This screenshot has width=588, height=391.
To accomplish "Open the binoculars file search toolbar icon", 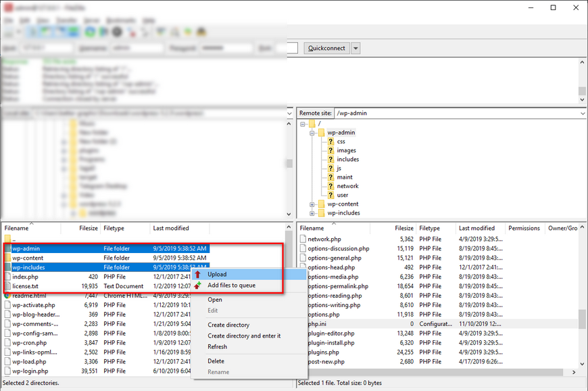I will (201, 32).
